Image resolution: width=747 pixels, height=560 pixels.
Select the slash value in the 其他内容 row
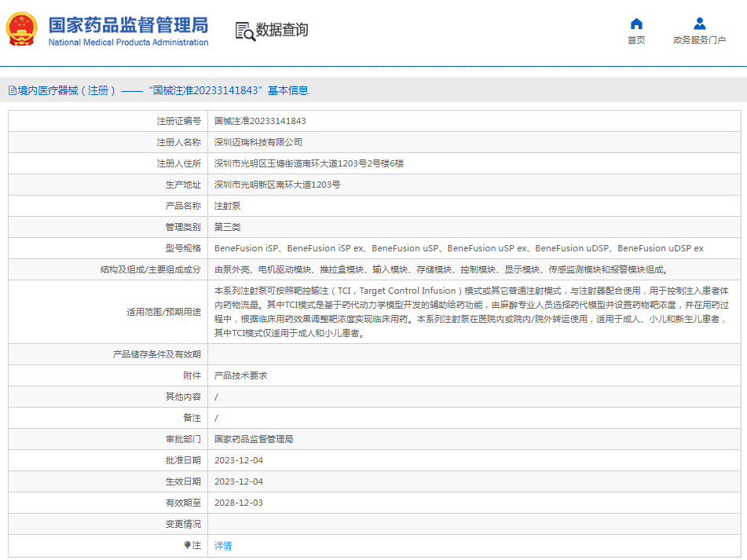pyautogui.click(x=216, y=397)
